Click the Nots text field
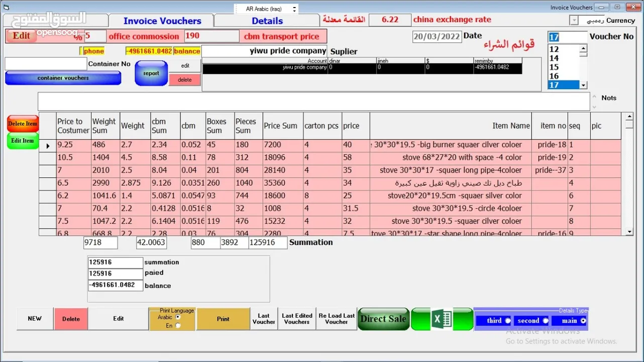Viewport: 644px width, 362px height. coord(313,102)
